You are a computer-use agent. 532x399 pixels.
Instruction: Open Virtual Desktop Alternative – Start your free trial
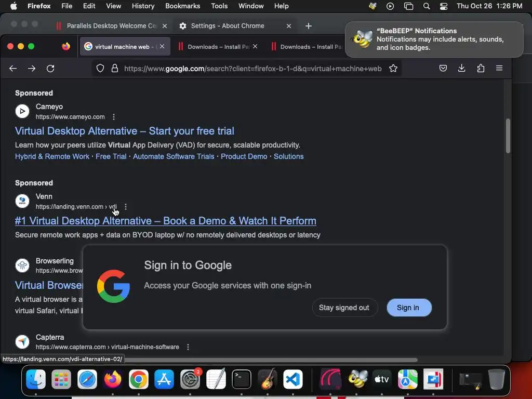125,131
